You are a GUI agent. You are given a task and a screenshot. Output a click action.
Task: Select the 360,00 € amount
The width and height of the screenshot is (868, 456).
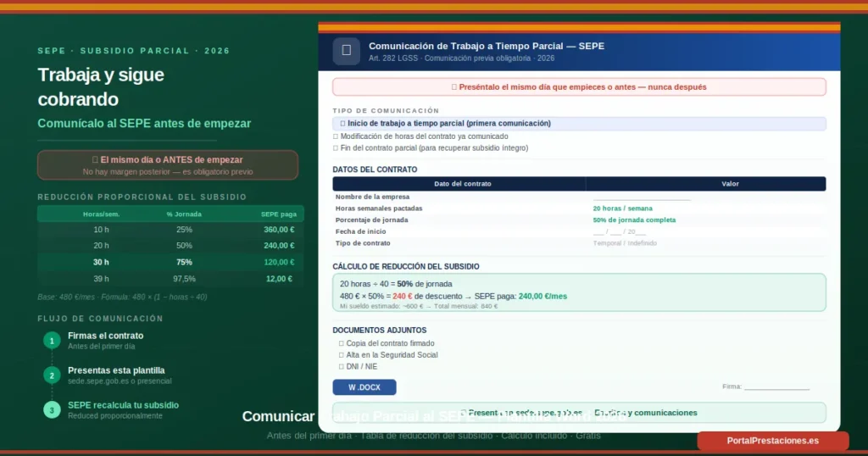point(279,229)
